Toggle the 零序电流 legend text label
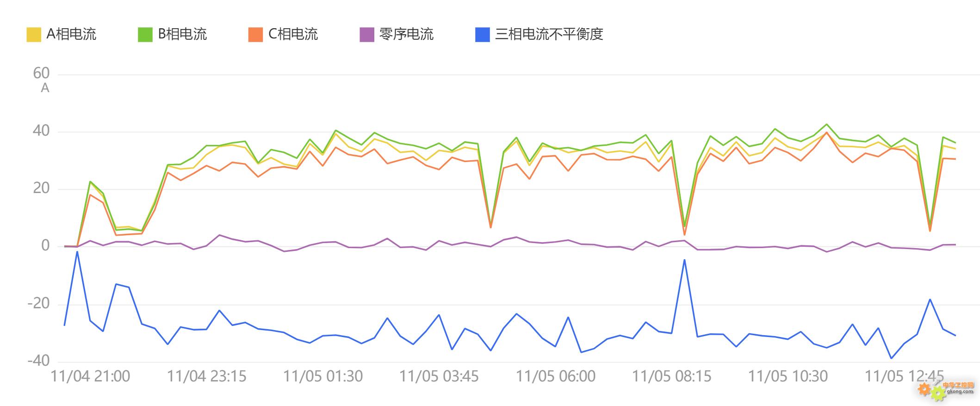980x406 pixels. tap(406, 34)
